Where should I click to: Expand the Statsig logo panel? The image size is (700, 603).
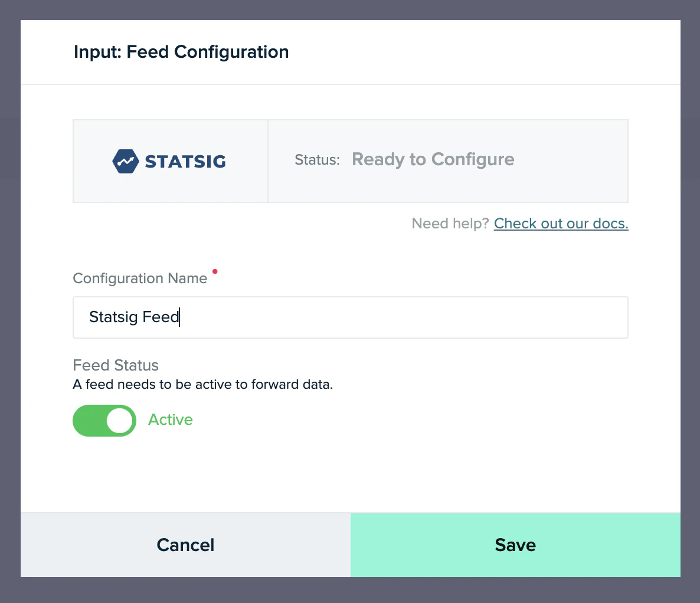tap(170, 161)
